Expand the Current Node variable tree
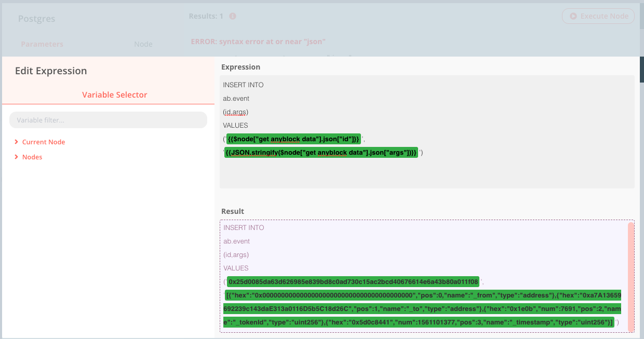Image resolution: width=644 pixels, height=339 pixels. click(x=44, y=142)
